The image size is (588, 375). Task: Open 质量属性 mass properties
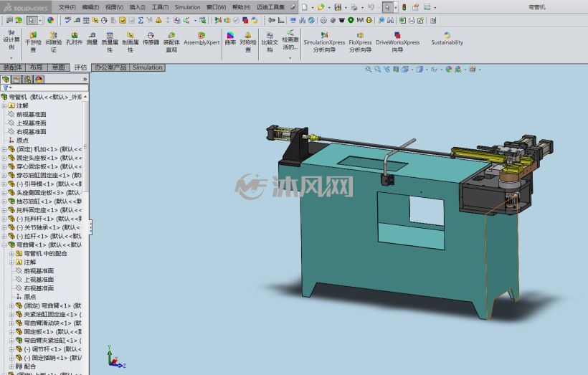pyautogui.click(x=110, y=42)
